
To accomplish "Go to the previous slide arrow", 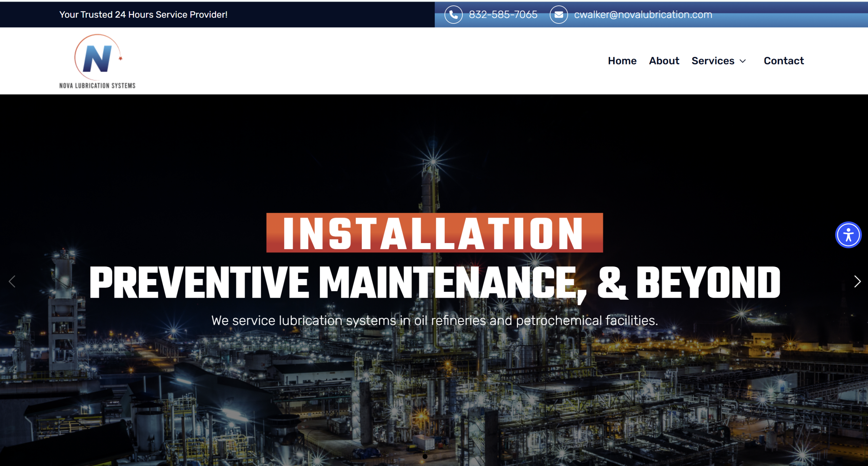I will [12, 281].
